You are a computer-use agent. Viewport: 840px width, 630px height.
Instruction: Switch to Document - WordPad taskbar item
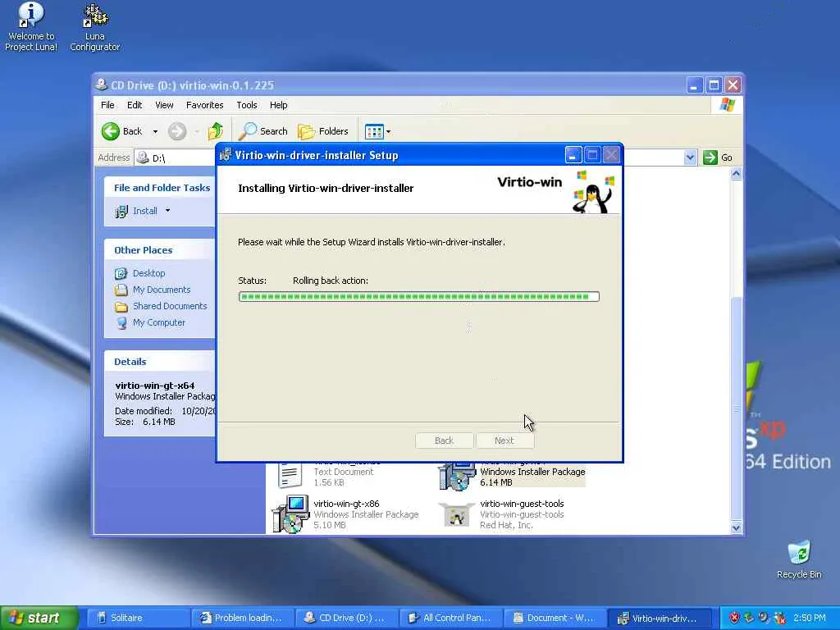tap(555, 618)
